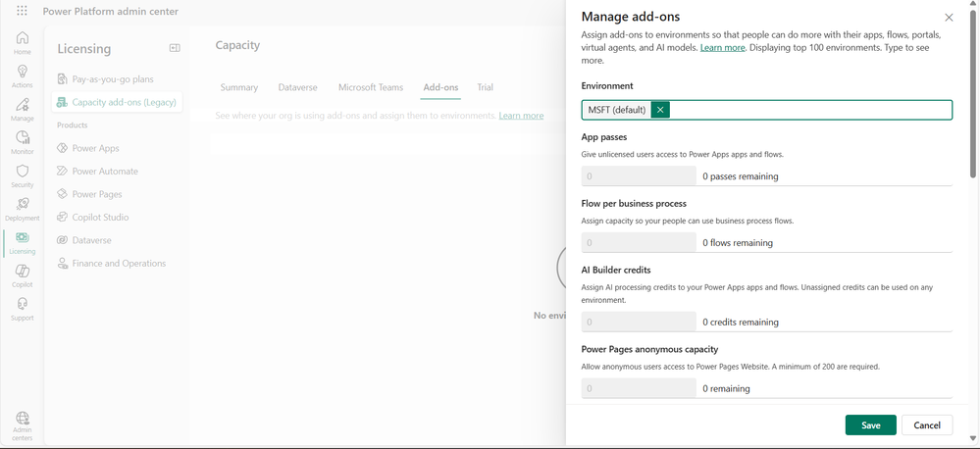Click the '0 passes remaining' text
Screen dimensions: 980x449
[x=741, y=176]
